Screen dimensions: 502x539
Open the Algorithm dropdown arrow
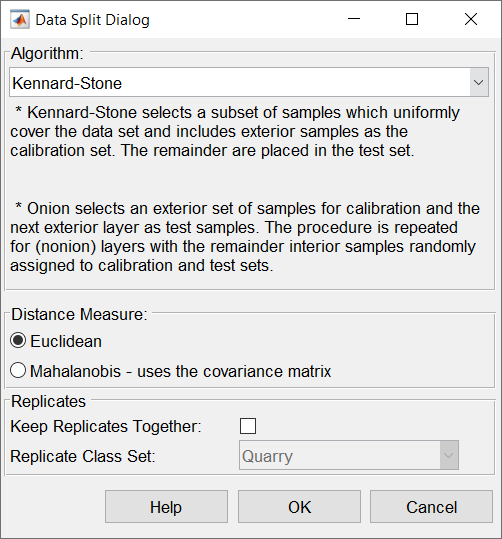point(479,82)
